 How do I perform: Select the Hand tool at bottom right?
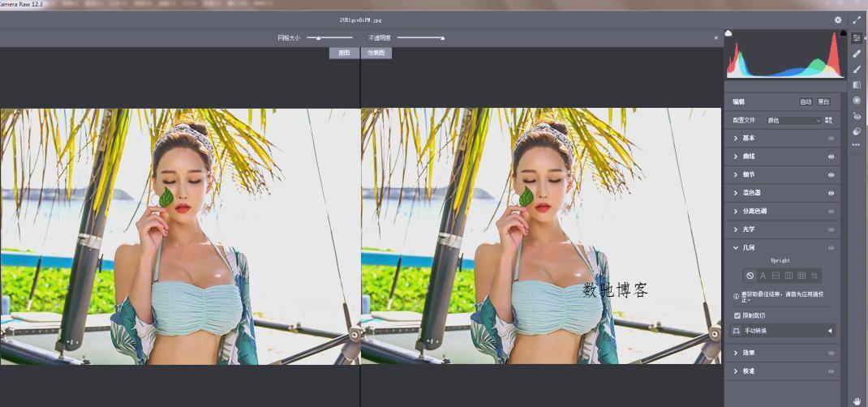pyautogui.click(x=857, y=401)
